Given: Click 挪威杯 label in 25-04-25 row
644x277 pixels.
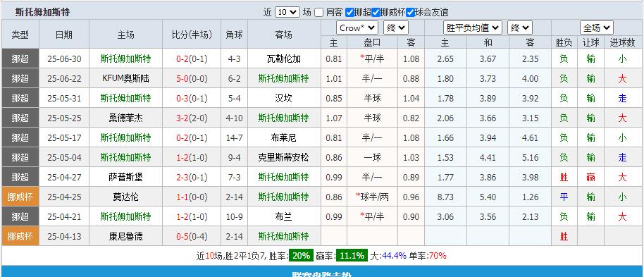Looking at the screenshot, I should click(x=20, y=197).
